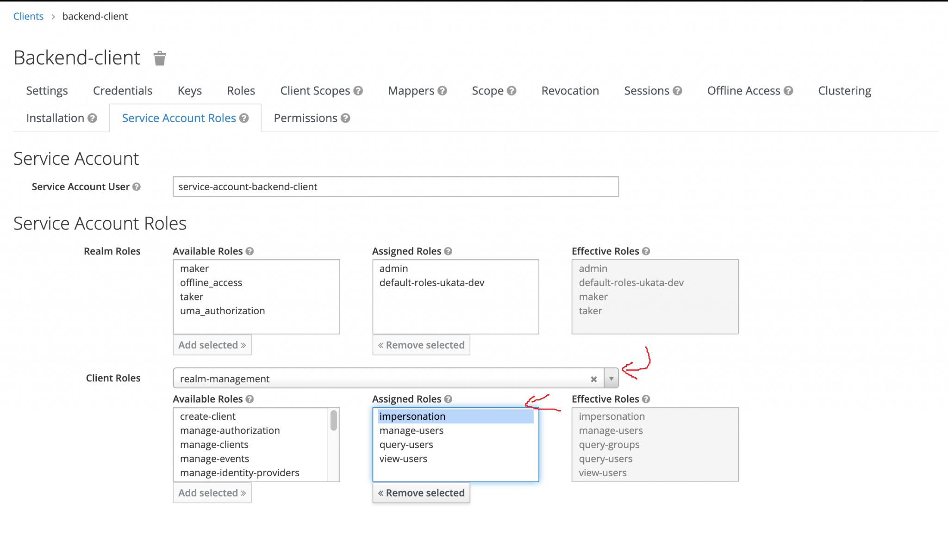Click the Service Account User input field
This screenshot has width=948, height=560.
[396, 187]
